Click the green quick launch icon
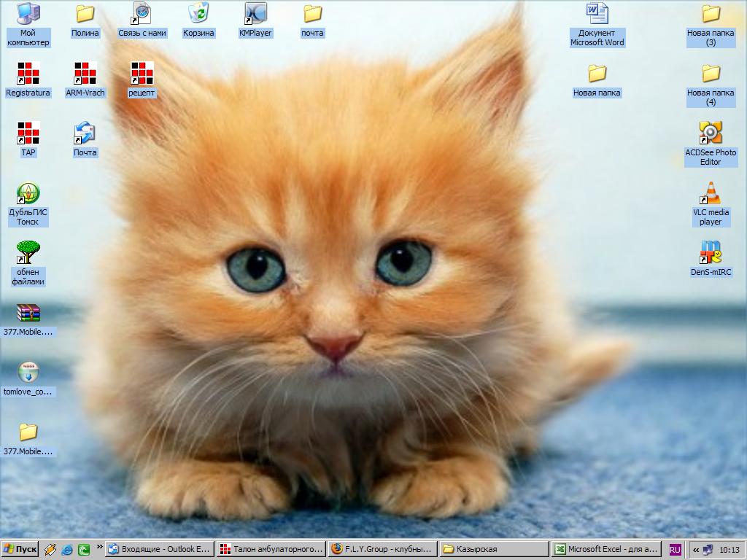Screen dimensions: 747x560 84,550
